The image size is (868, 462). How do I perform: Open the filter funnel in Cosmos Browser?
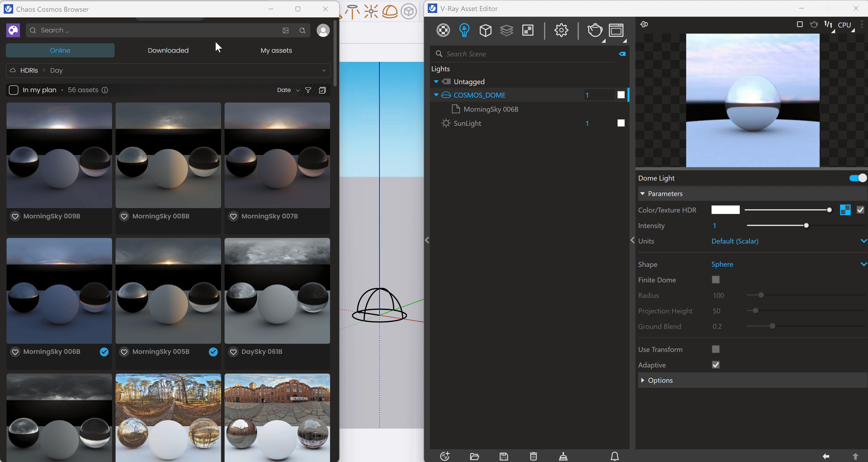(308, 90)
